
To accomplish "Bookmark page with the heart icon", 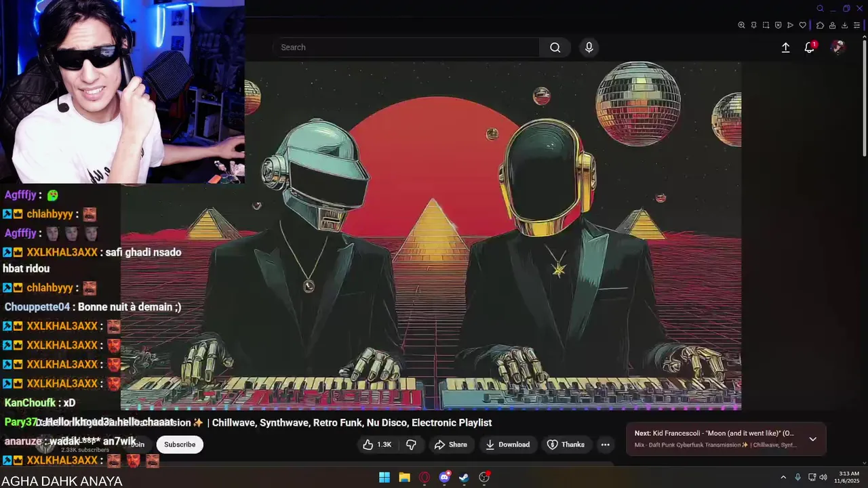I will point(802,25).
